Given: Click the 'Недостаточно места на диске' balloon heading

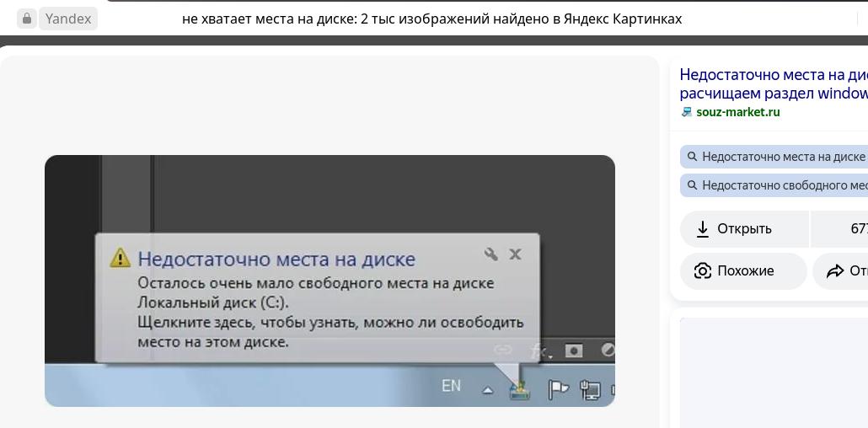Looking at the screenshot, I should pyautogui.click(x=276, y=259).
